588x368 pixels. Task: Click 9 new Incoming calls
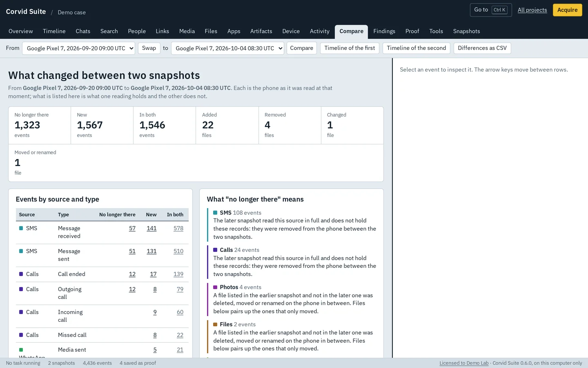point(155,312)
